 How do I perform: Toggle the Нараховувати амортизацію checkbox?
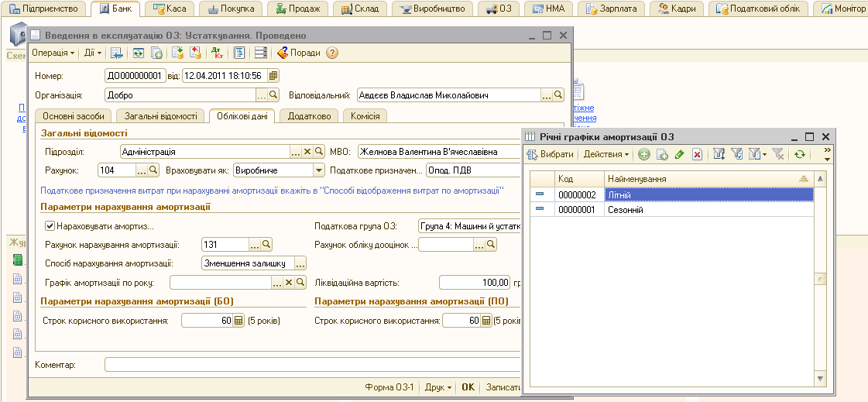click(x=50, y=226)
